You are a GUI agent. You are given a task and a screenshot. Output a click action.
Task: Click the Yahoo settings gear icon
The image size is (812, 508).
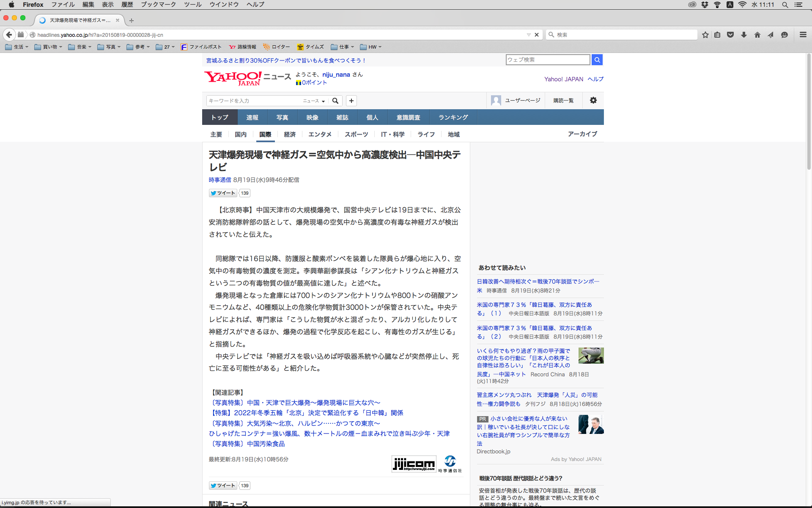pos(593,100)
